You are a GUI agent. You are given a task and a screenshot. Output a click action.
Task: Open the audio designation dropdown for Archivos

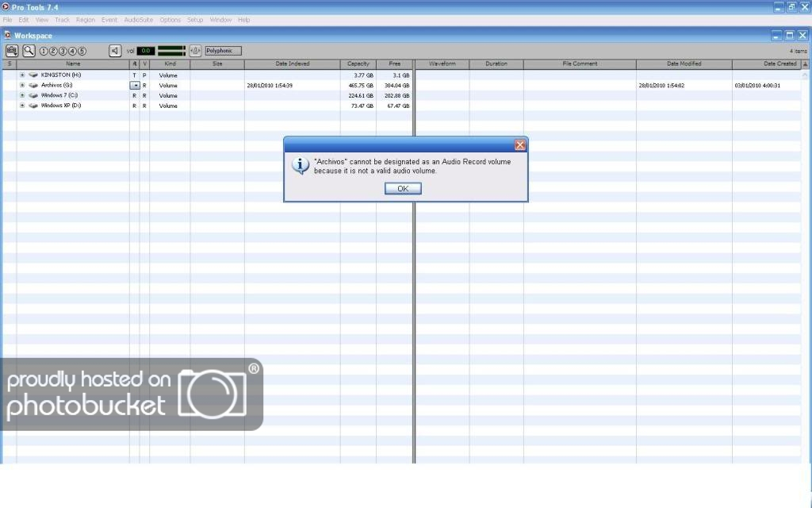(135, 85)
